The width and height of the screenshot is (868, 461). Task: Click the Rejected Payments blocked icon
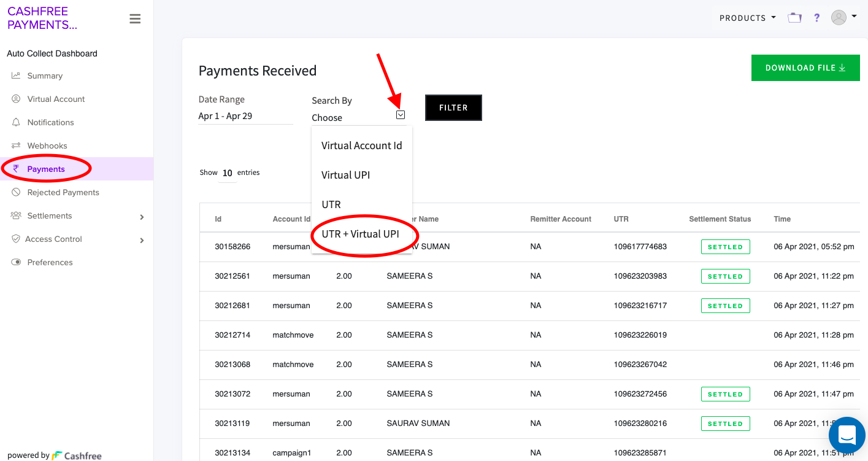(x=16, y=192)
